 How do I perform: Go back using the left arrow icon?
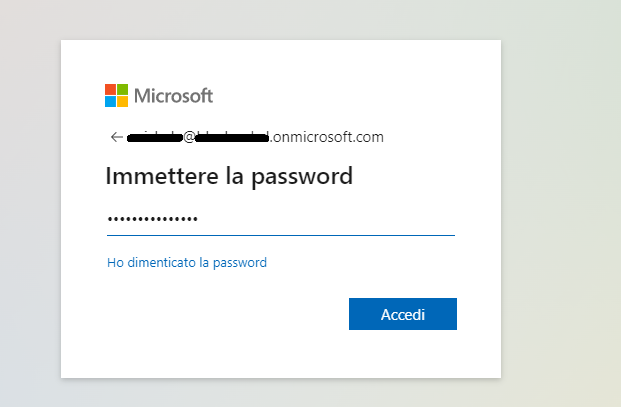coord(116,137)
